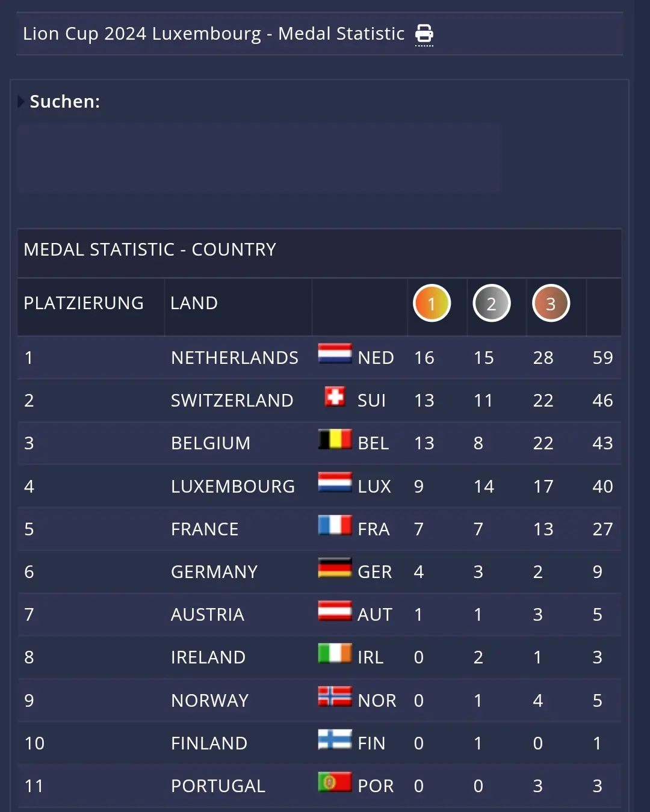
Task: Click the gold medal icon header
Action: [432, 303]
